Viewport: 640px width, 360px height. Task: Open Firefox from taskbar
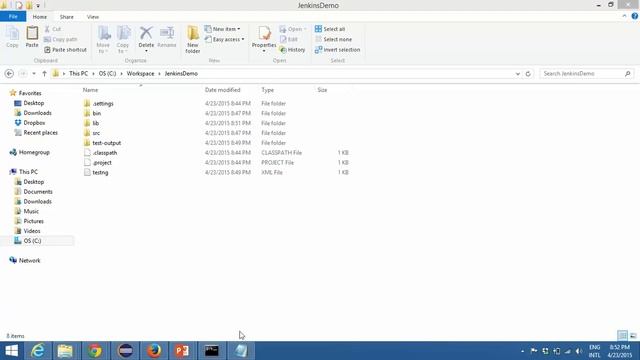(x=154, y=351)
